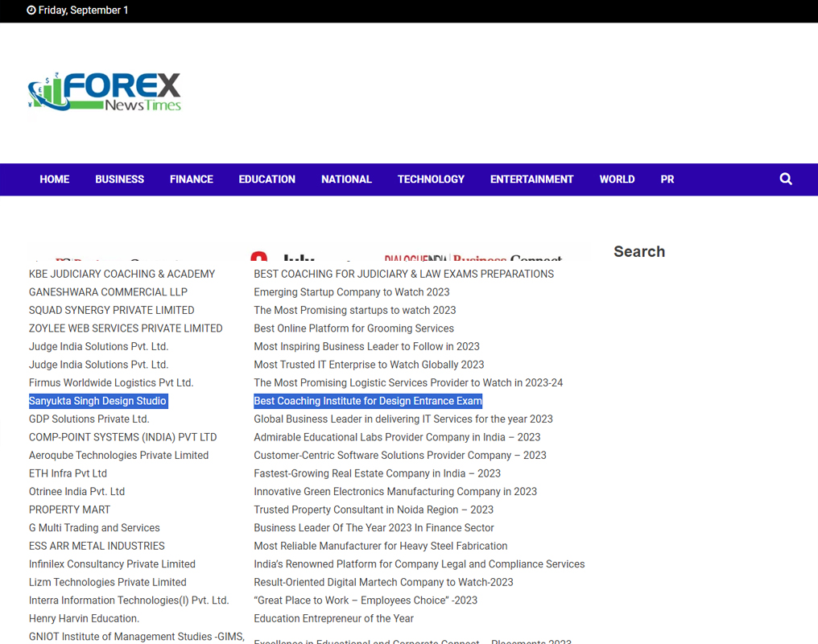This screenshot has width=818, height=644.
Task: Click Henry Harvin Education. text
Action: 84,618
